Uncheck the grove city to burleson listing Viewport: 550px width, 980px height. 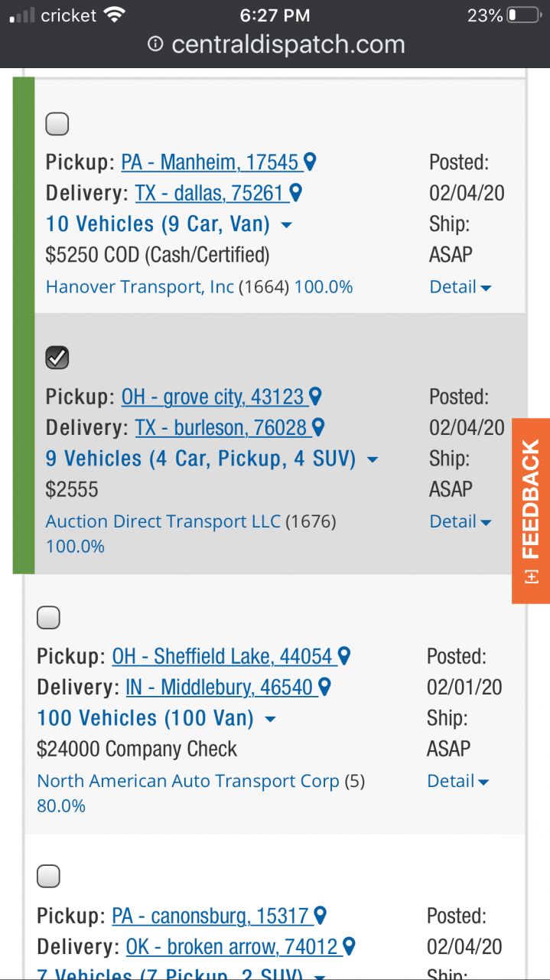tap(57, 358)
